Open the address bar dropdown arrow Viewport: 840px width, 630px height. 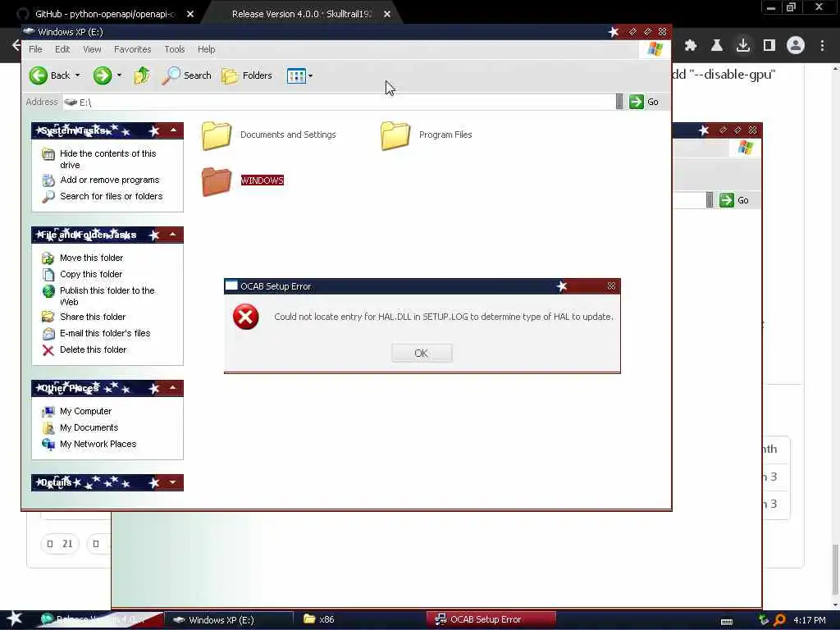tap(619, 102)
